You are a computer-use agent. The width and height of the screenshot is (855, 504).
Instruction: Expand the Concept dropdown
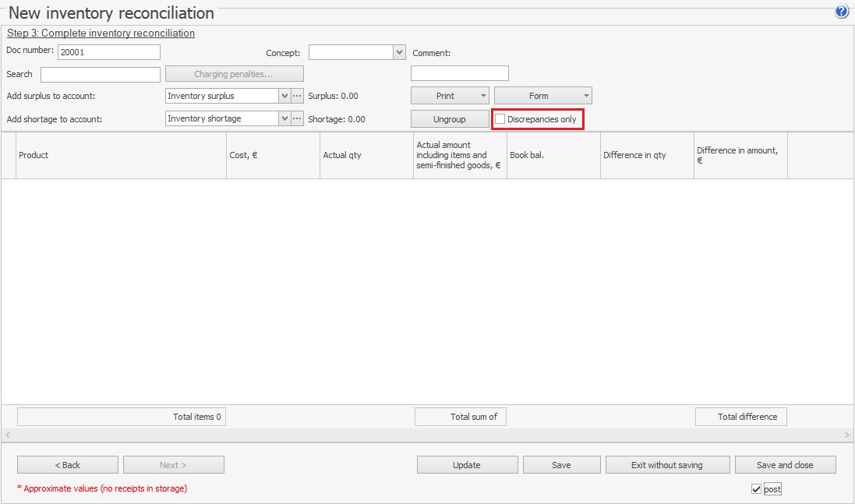click(x=400, y=52)
